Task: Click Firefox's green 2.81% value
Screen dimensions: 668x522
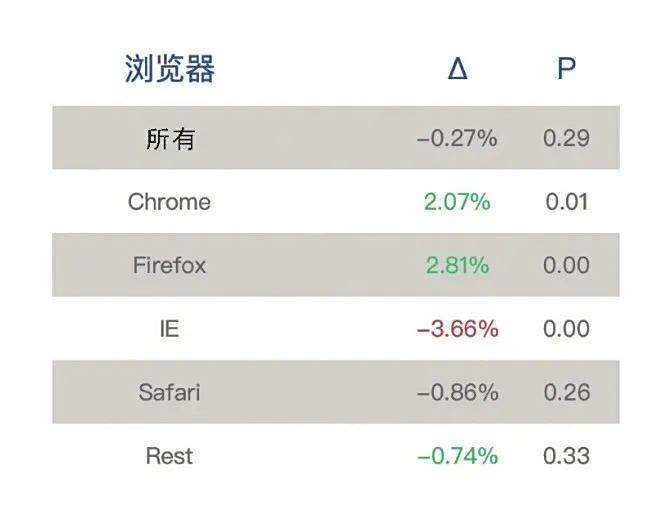Action: [x=457, y=266]
